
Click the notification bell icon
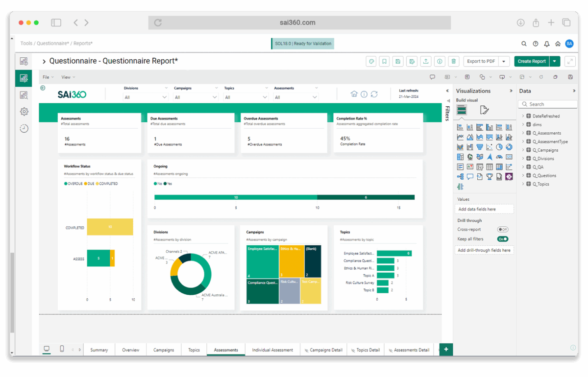[x=547, y=44]
